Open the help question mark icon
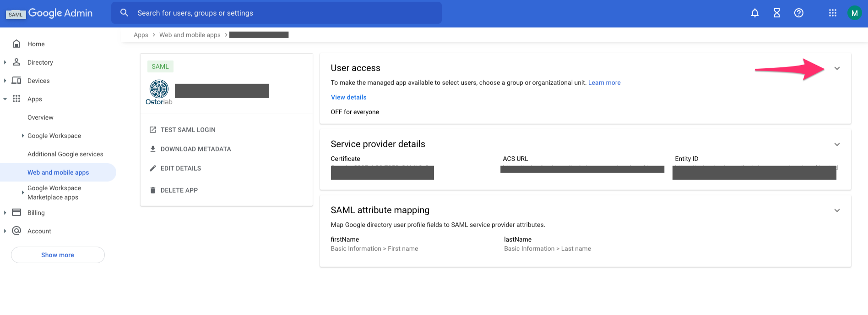 click(799, 13)
